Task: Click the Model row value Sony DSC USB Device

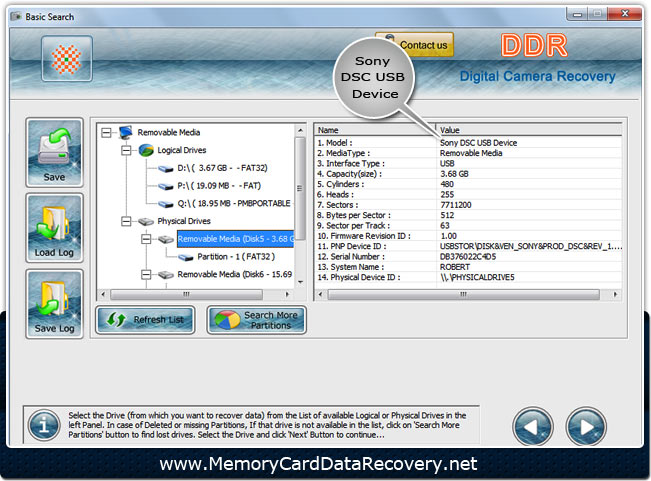Action: pyautogui.click(x=478, y=143)
